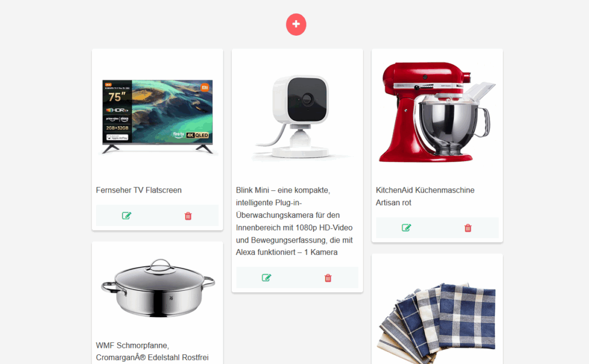Click the Xiaomi logo on TV image
This screenshot has height=364, width=589.
[205, 87]
